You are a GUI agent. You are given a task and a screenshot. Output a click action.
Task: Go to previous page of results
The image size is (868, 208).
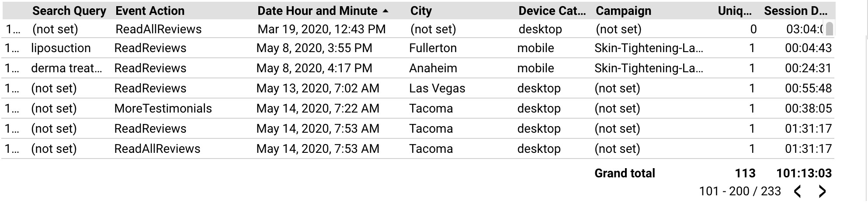tap(798, 191)
